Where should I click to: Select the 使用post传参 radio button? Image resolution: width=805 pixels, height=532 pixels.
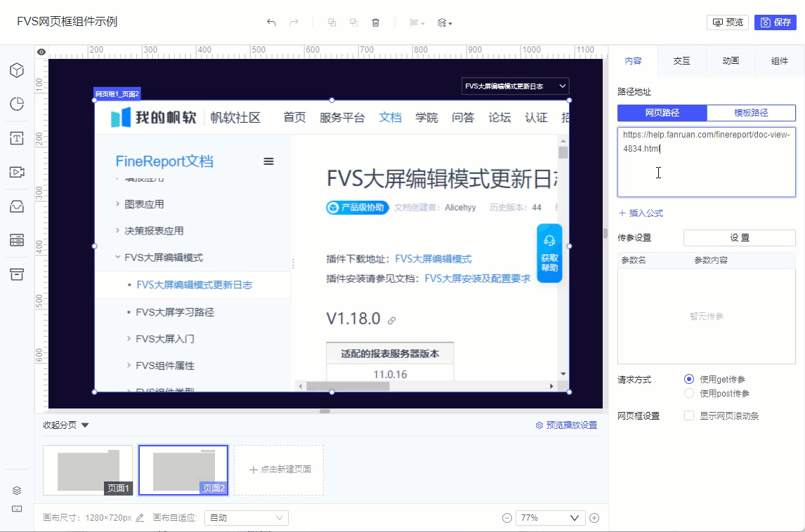tap(689, 394)
